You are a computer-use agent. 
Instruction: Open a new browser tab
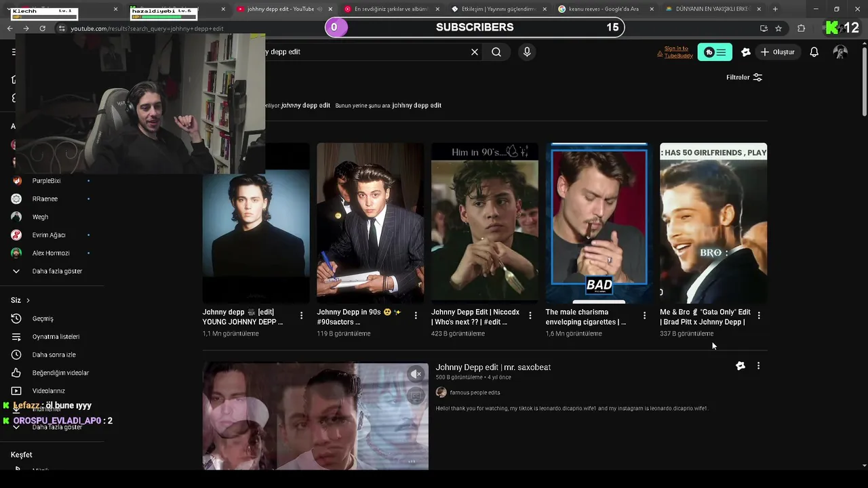click(x=775, y=9)
